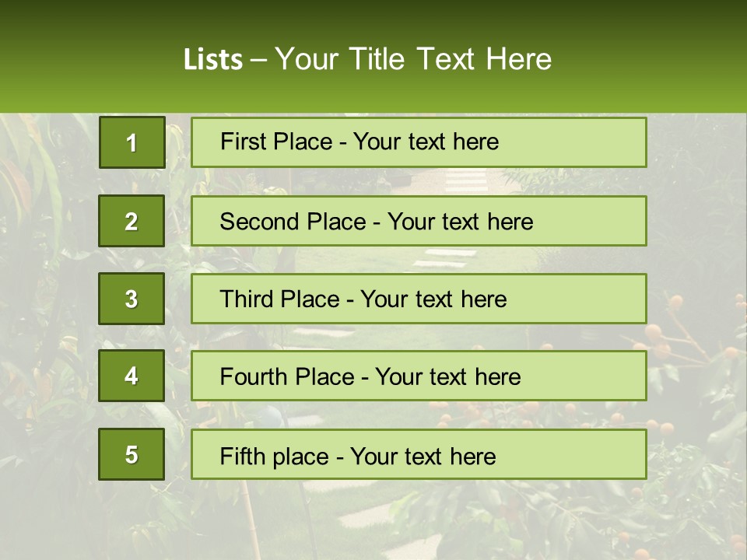Click the "First Place" text box
The image size is (747, 560).
419,142
